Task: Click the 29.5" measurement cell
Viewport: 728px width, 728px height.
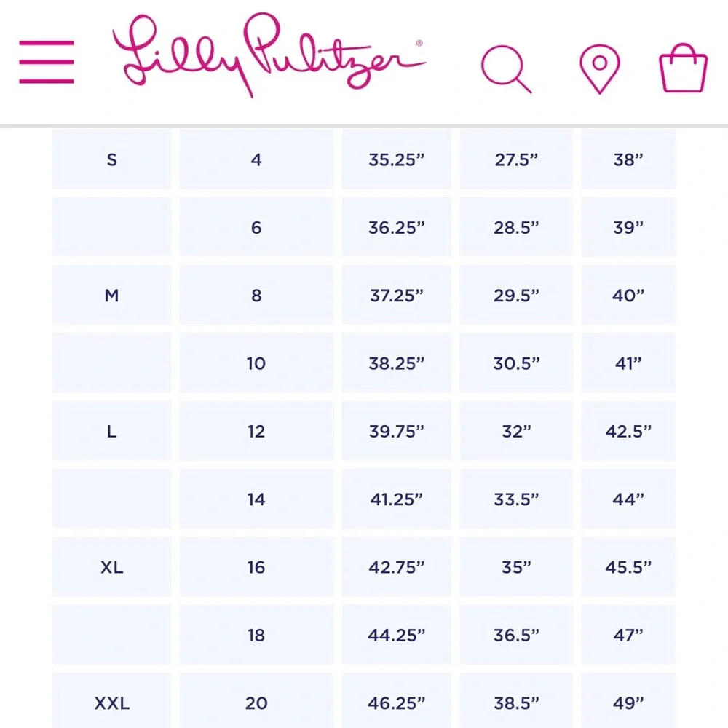Action: click(516, 296)
